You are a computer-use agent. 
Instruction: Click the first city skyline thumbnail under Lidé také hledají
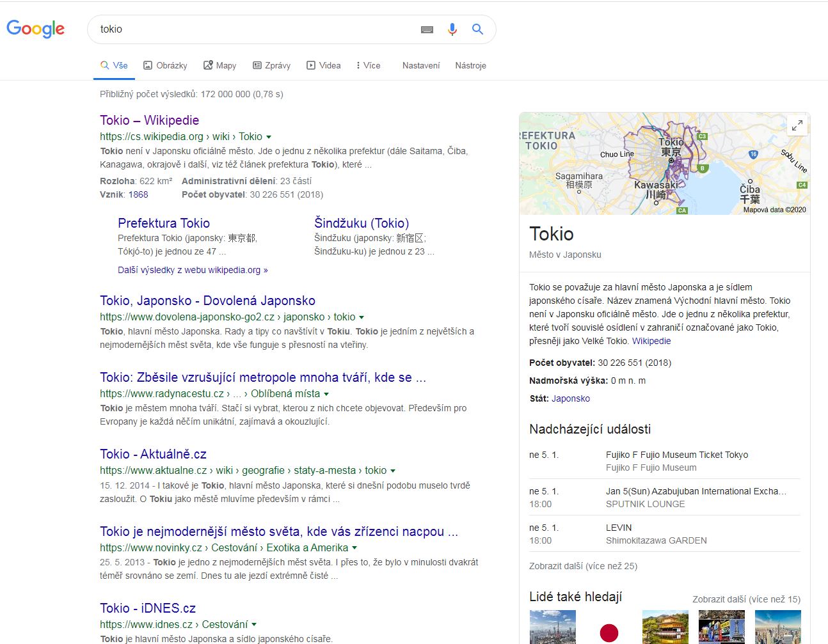pos(553,627)
